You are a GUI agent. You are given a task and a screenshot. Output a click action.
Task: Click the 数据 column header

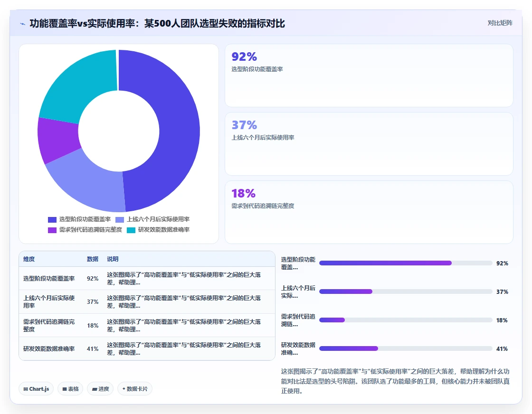point(93,259)
